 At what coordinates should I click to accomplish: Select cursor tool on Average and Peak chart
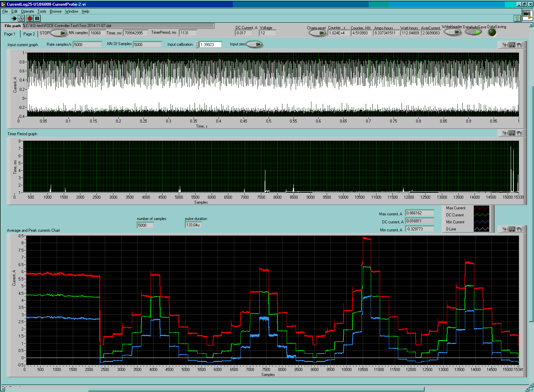point(505,229)
